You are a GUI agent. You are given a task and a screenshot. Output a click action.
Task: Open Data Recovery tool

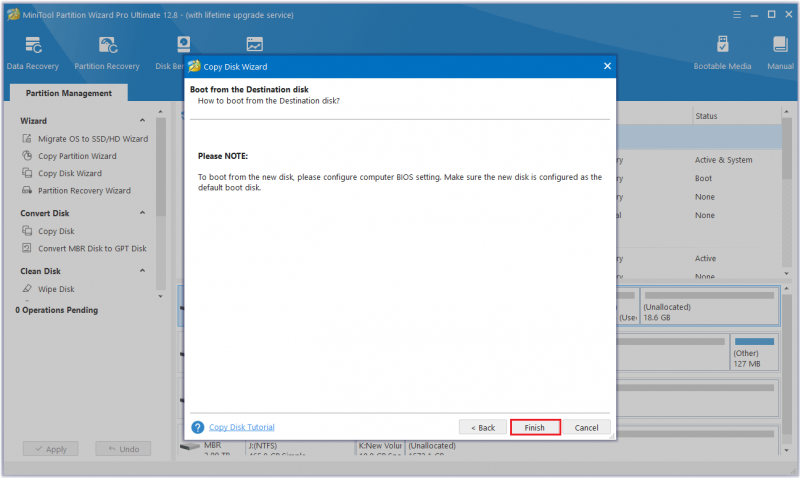33,53
